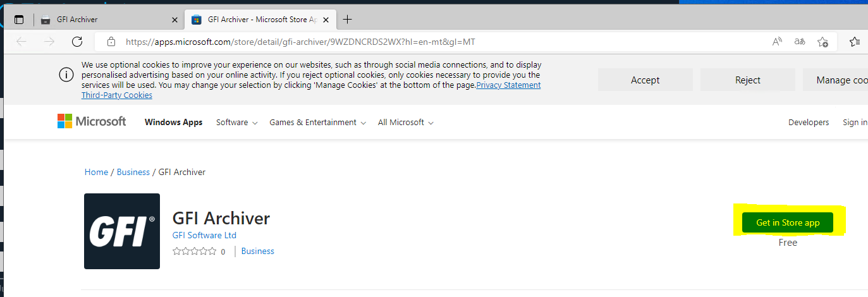This screenshot has width=868, height=297.
Task: Expand the Software dropdown menu
Action: (x=237, y=122)
